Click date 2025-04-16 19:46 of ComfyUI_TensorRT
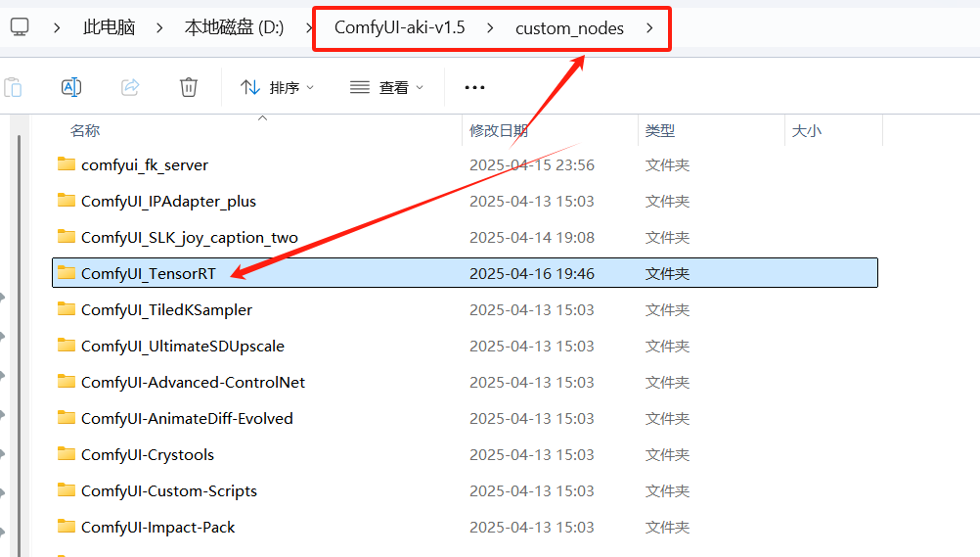980x557 pixels. 532,273
